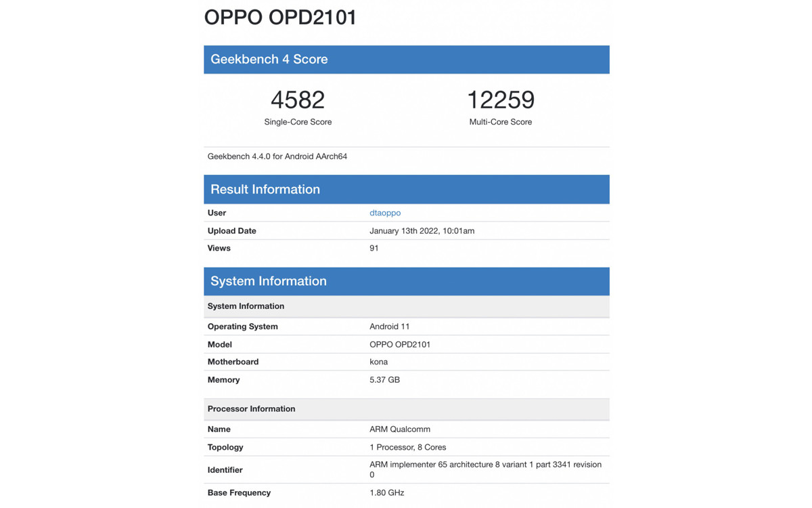Select the OPPO OPD2101 page title
812x508 pixels.
pos(280,17)
